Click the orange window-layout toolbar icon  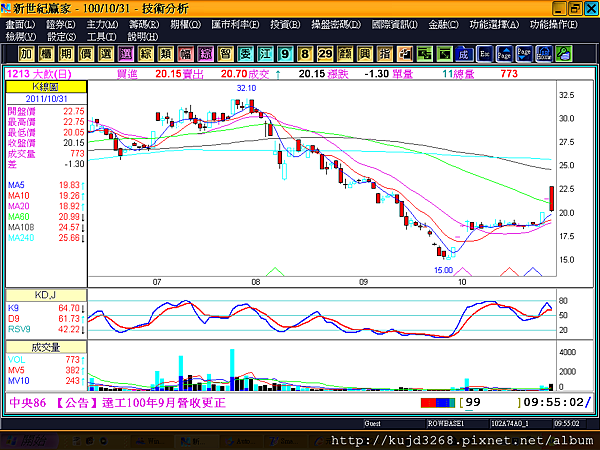coord(404,54)
